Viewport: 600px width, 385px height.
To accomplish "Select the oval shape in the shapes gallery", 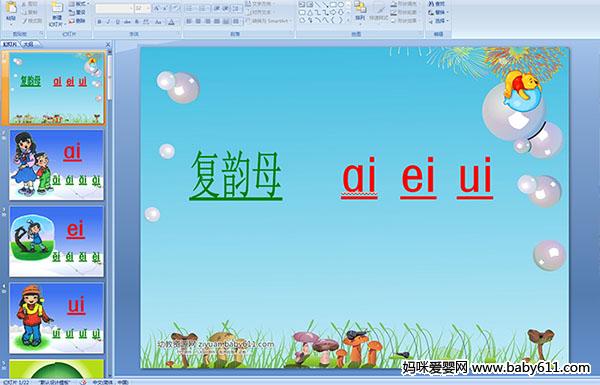I will 342,4.
